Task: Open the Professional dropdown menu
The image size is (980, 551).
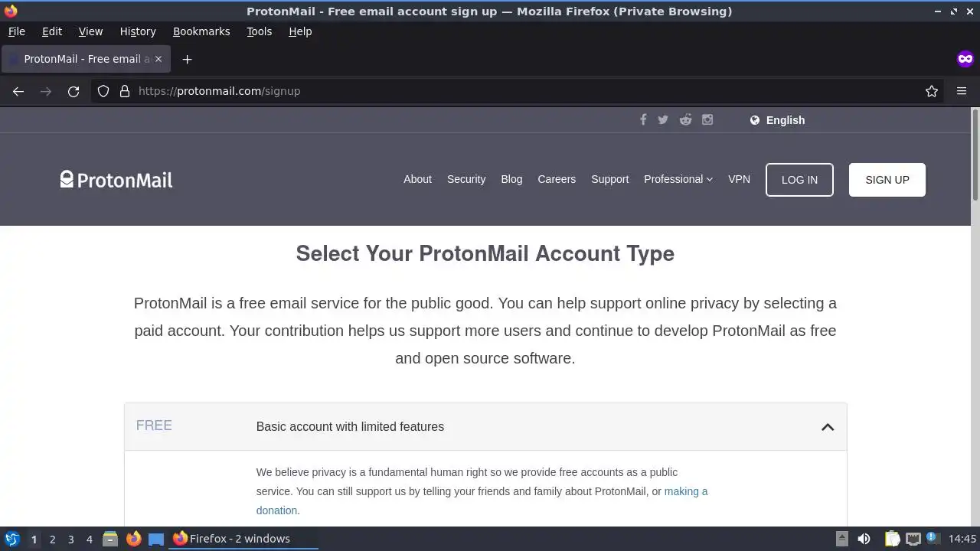Action: (678, 179)
